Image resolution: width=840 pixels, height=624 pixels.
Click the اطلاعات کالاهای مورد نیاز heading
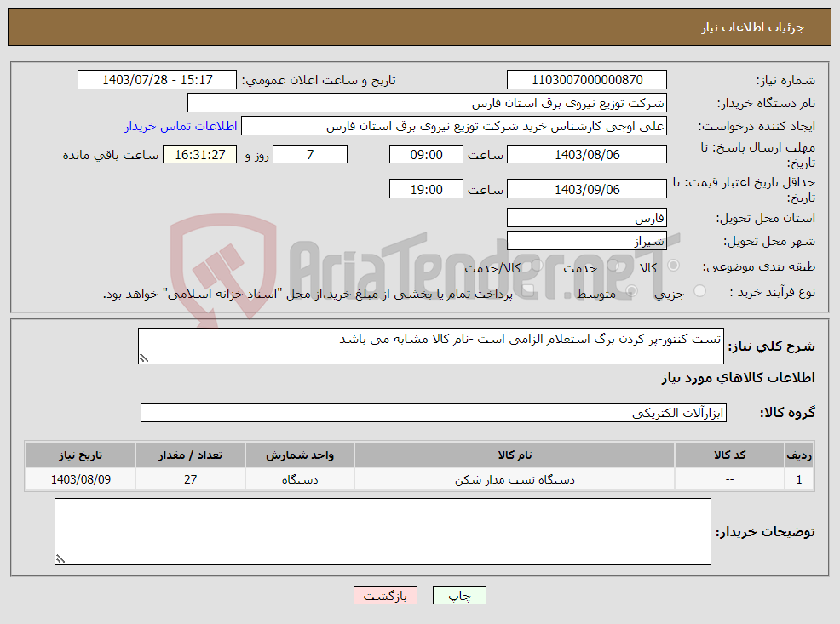coord(738,378)
